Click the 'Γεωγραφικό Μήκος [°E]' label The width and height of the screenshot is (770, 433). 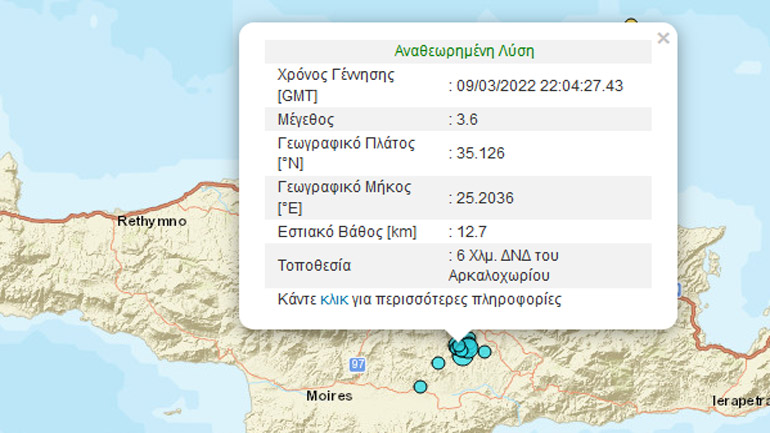pyautogui.click(x=344, y=198)
